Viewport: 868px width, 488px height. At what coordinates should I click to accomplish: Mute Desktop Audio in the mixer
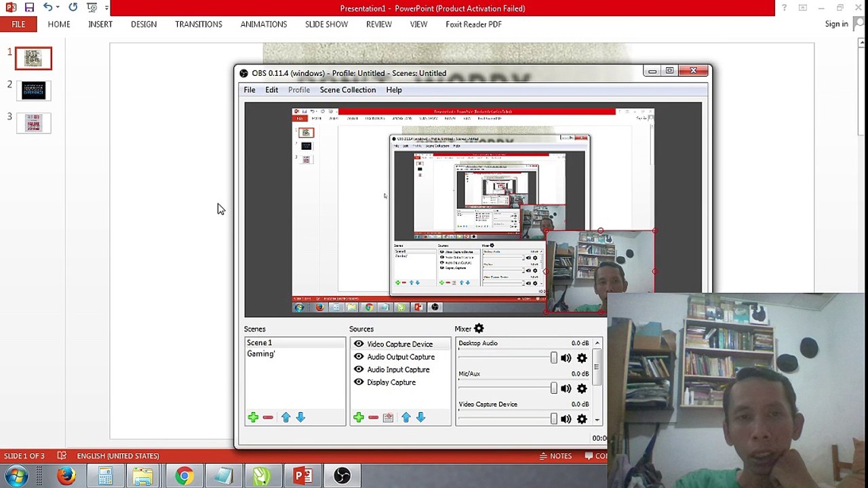566,358
